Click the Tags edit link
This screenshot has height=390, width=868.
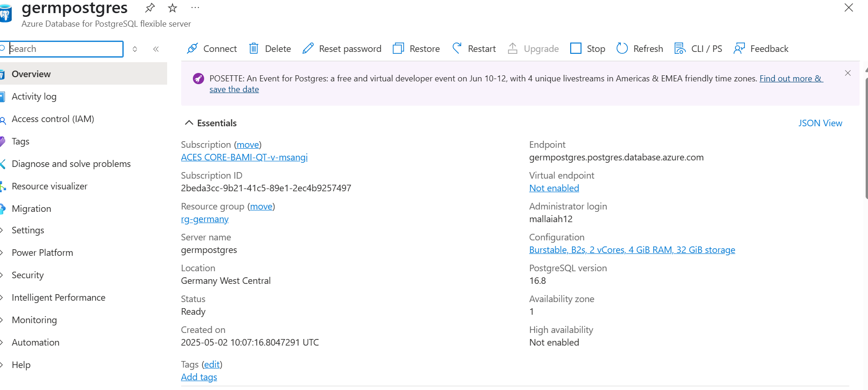click(x=212, y=364)
